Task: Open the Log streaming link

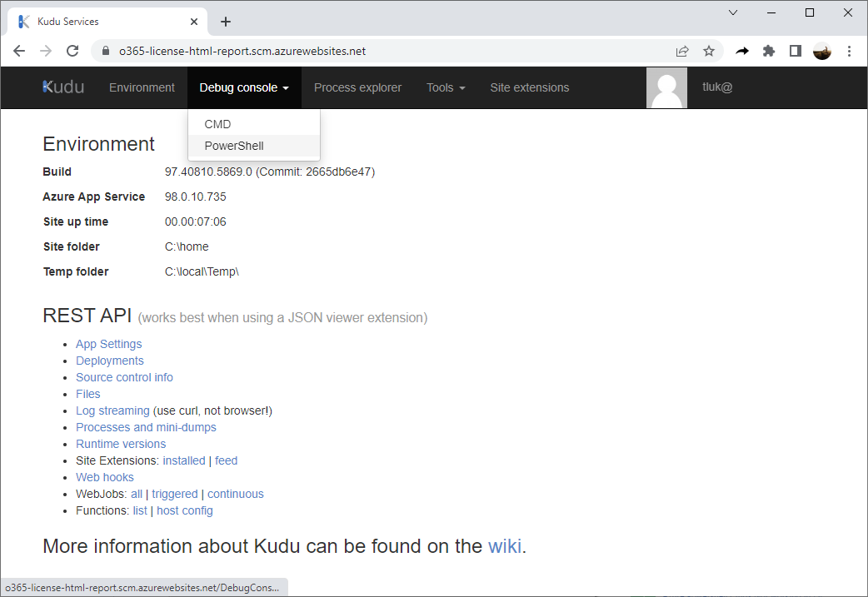Action: click(x=112, y=410)
